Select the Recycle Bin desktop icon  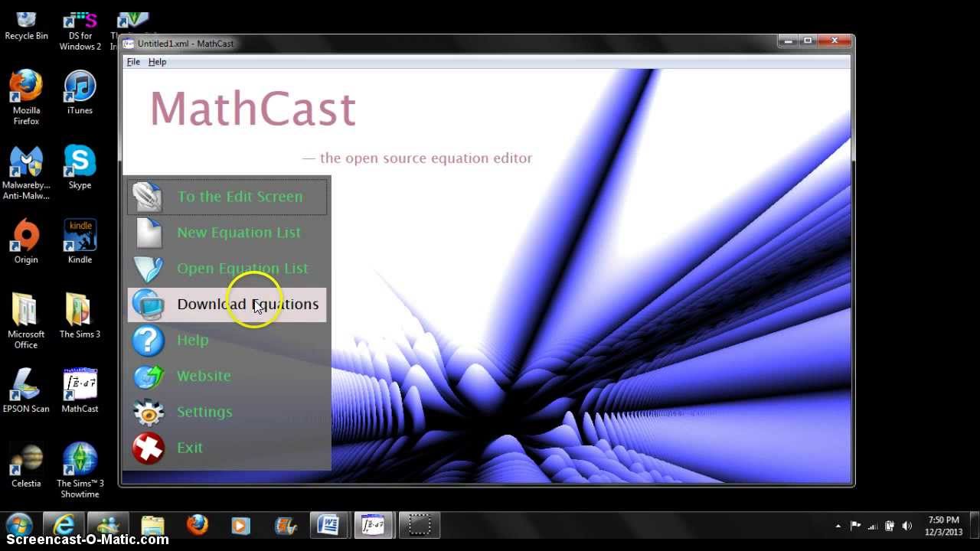click(26, 26)
